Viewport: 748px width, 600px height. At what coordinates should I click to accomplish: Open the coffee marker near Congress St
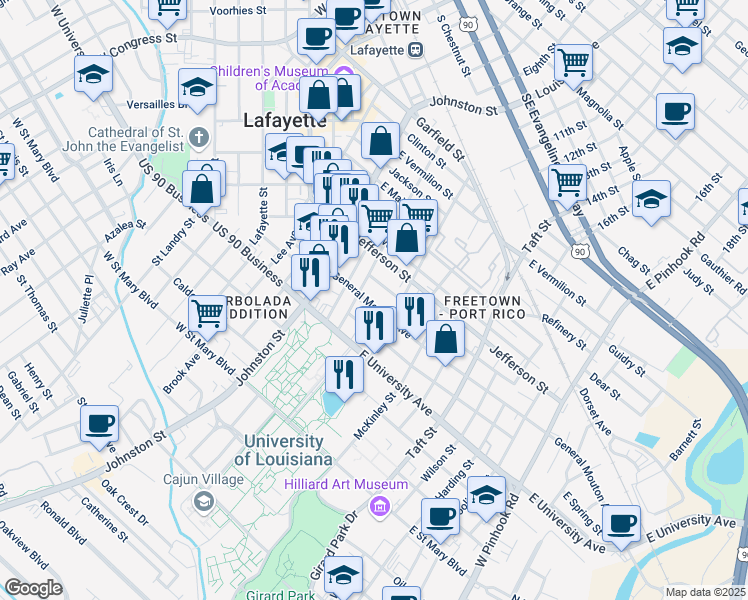coord(316,38)
